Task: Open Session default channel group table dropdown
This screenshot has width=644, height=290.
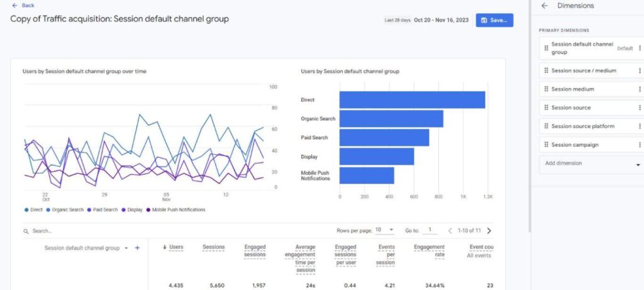Action: pos(126,248)
